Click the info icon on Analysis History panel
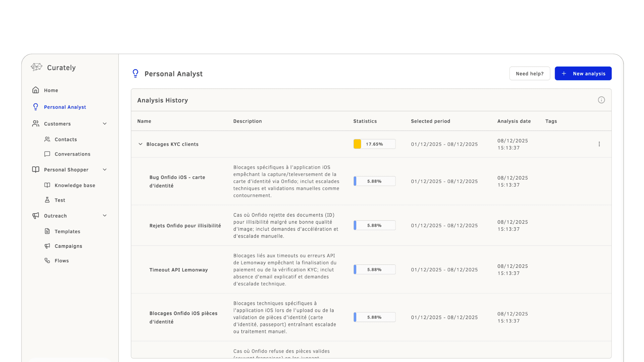Viewport: 644px width, 362px height. pyautogui.click(x=601, y=100)
